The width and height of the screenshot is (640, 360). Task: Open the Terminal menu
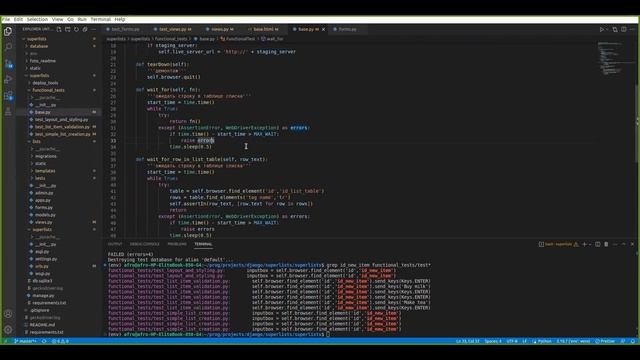tap(100, 19)
